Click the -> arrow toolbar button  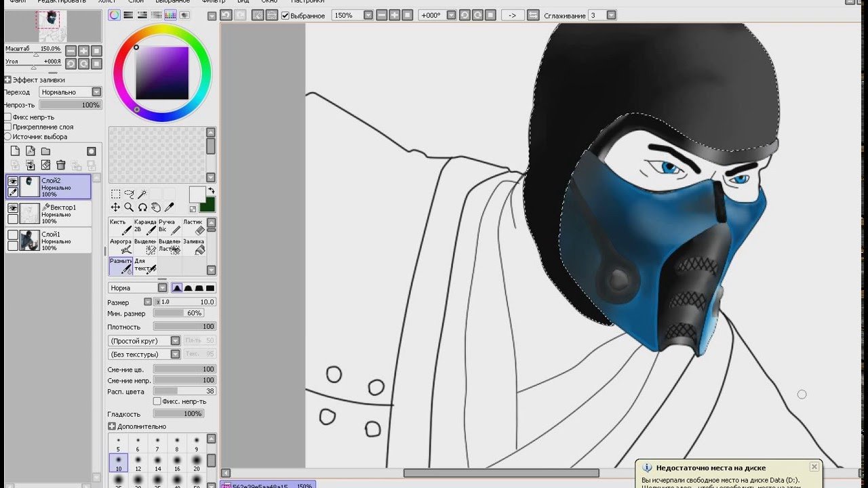coord(512,15)
